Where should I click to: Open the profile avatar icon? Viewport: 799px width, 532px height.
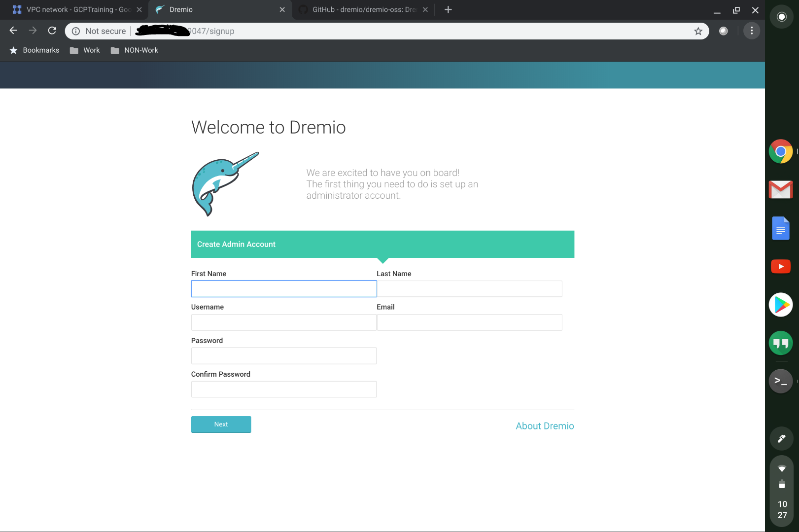pyautogui.click(x=723, y=31)
